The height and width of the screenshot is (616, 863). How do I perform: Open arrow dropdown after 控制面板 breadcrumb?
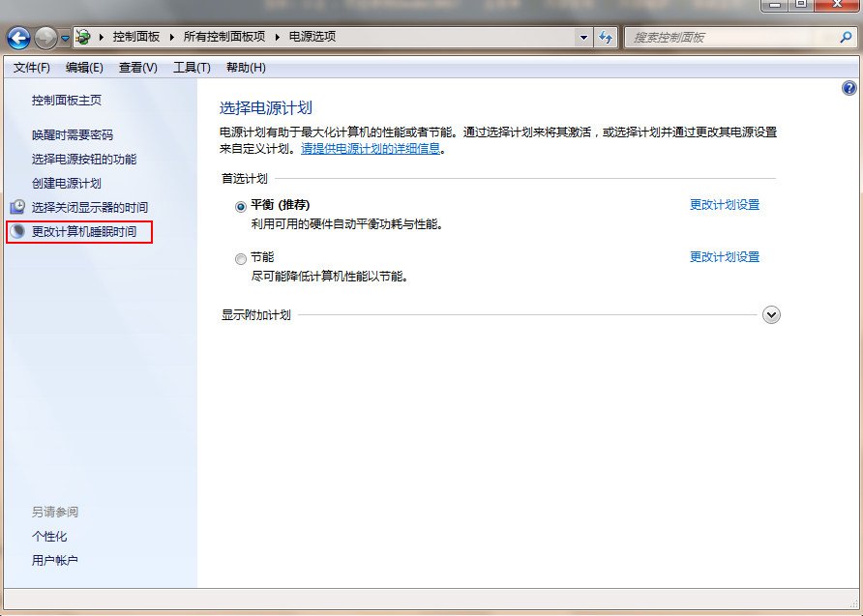tap(171, 37)
